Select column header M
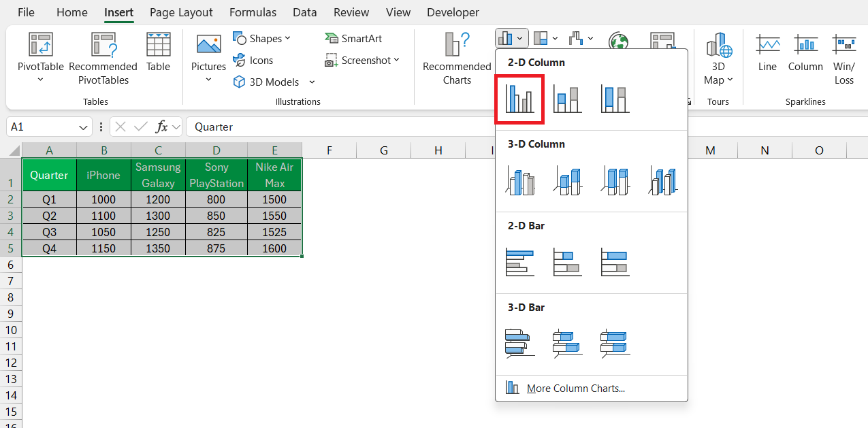 click(711, 150)
